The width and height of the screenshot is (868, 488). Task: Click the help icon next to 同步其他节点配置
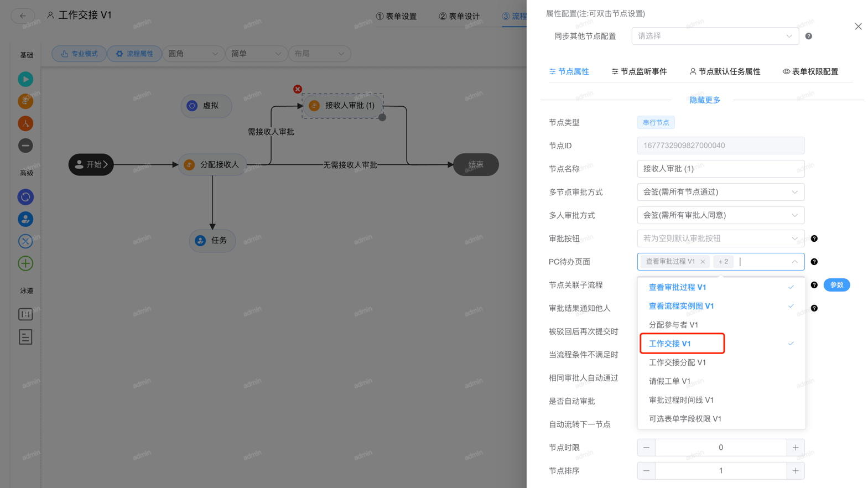[x=808, y=36]
